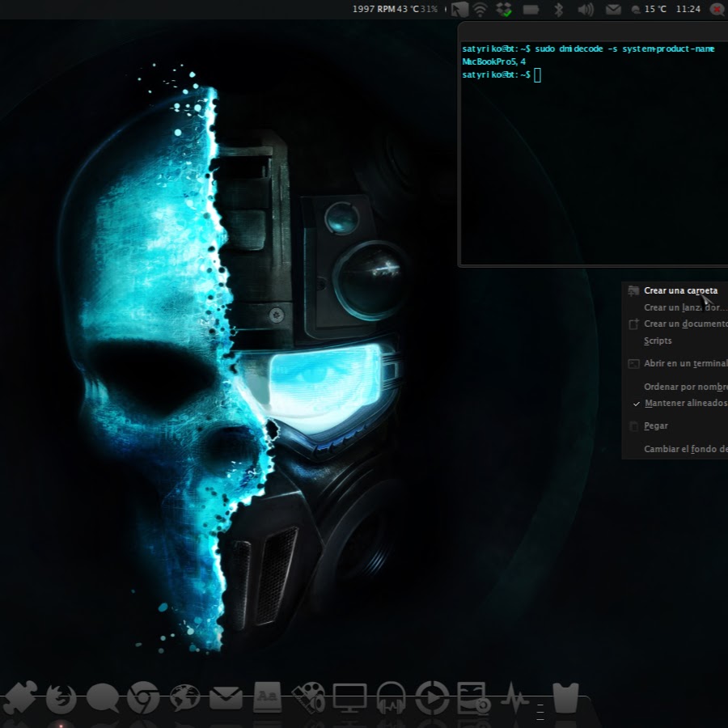
Task: Open the chat speech bubble dock app
Action: [x=103, y=698]
